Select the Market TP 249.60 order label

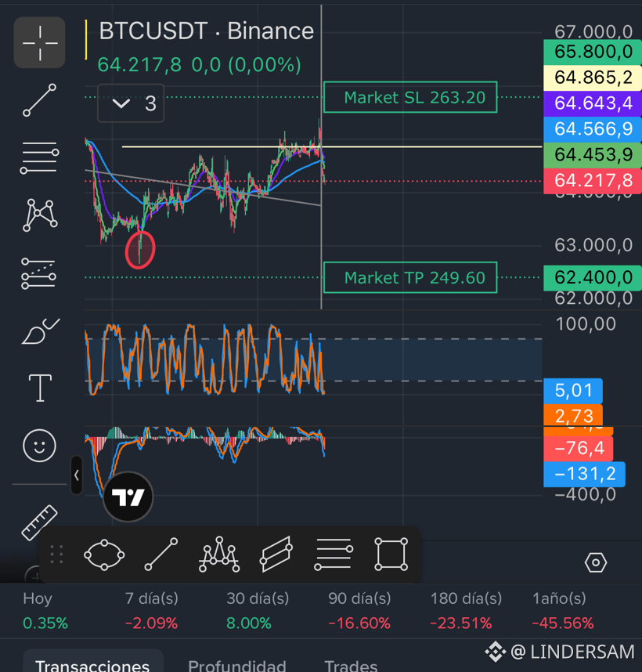(x=410, y=277)
